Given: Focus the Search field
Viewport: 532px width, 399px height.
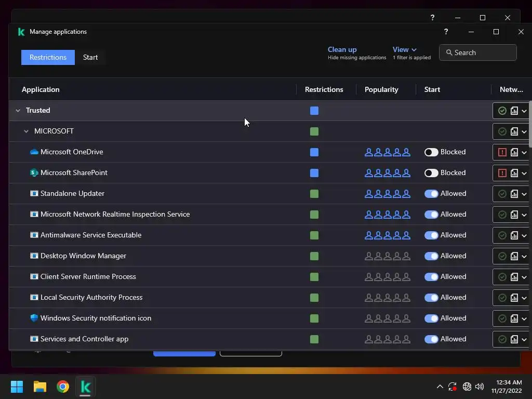Looking at the screenshot, I should coord(478,52).
